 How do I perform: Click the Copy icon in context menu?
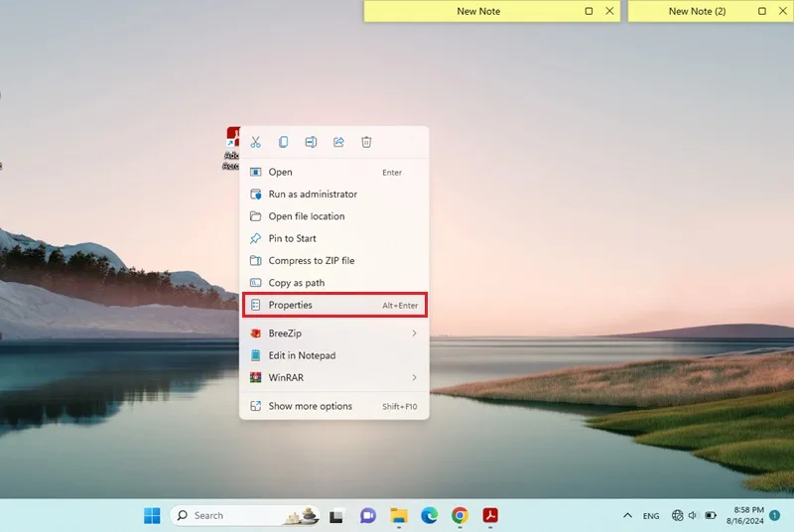(284, 142)
